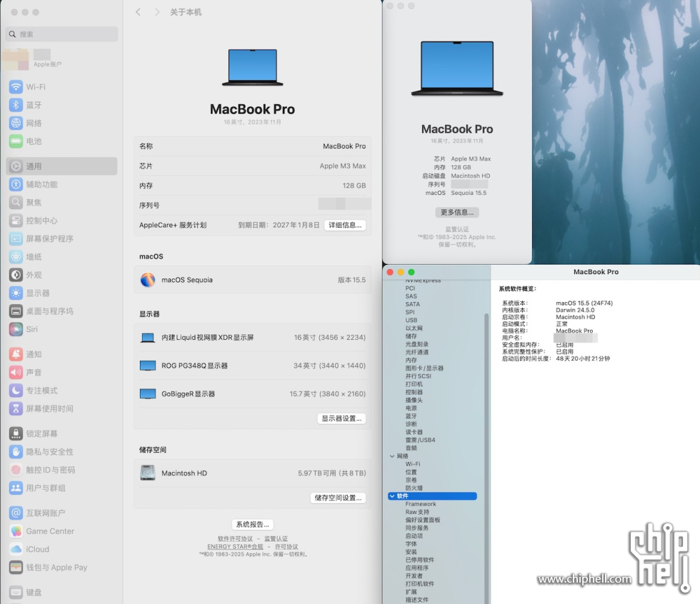Select 蓝牙 in System Information hardware list
Viewport: 700px width, 604px height.
[x=411, y=416]
